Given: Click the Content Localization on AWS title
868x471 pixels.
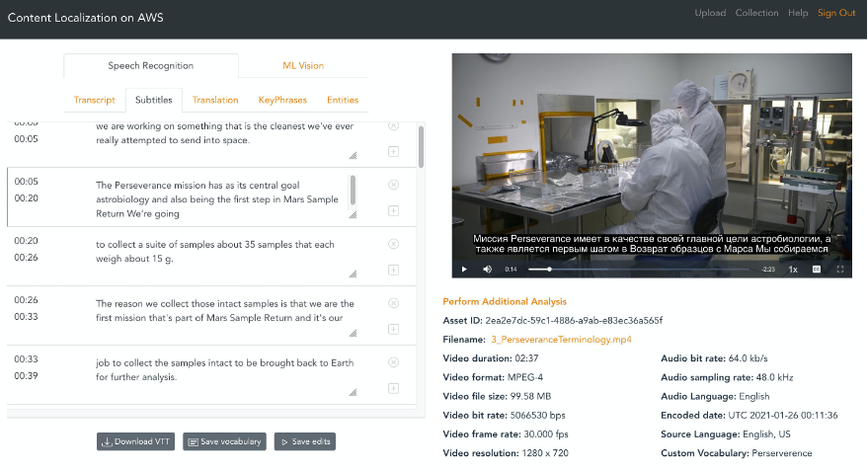Looking at the screenshot, I should click(x=85, y=18).
